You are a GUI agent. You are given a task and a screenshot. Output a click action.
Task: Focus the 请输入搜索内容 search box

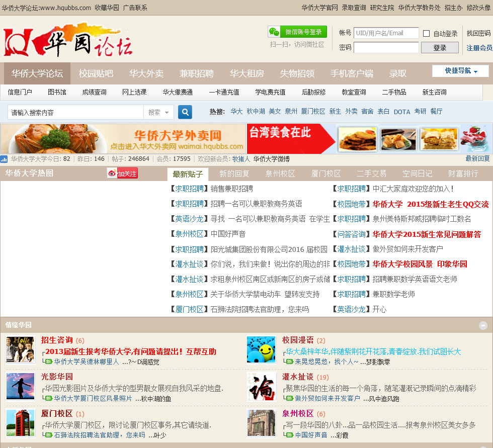[75, 112]
